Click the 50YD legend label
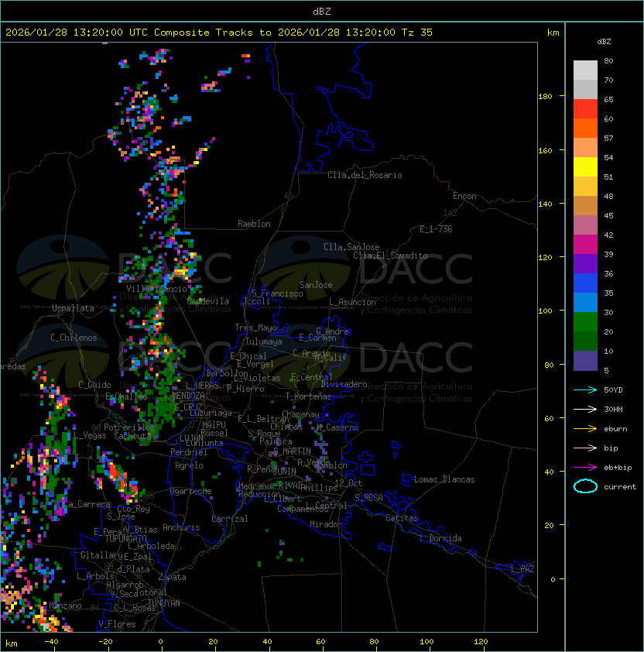The image size is (644, 652). click(613, 389)
